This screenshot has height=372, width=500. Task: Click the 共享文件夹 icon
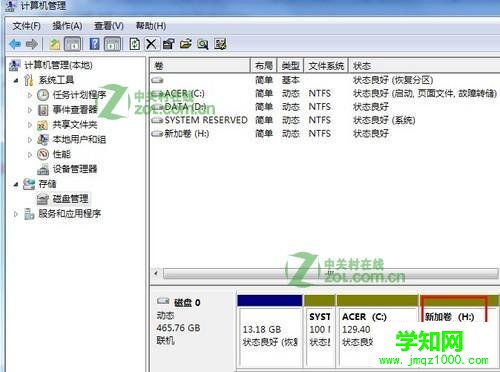point(43,125)
